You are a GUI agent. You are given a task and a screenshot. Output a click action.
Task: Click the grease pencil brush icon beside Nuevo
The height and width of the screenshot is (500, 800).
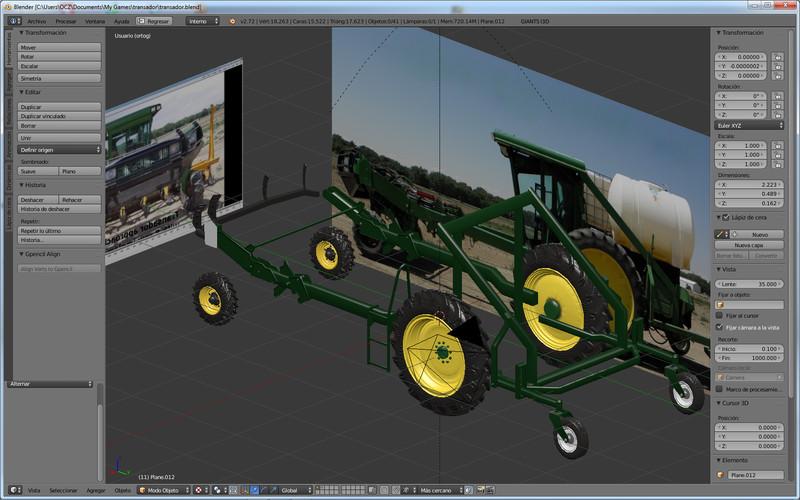coord(722,234)
